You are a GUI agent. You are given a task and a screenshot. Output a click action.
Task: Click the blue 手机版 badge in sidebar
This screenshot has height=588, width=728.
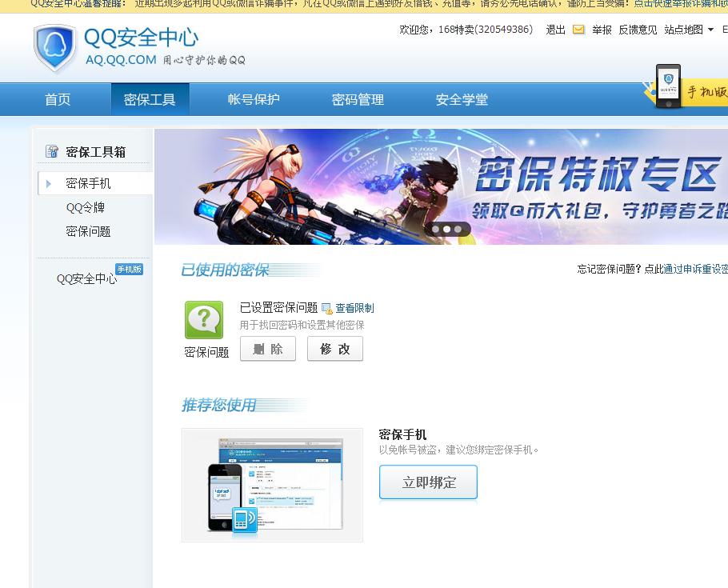(129, 270)
